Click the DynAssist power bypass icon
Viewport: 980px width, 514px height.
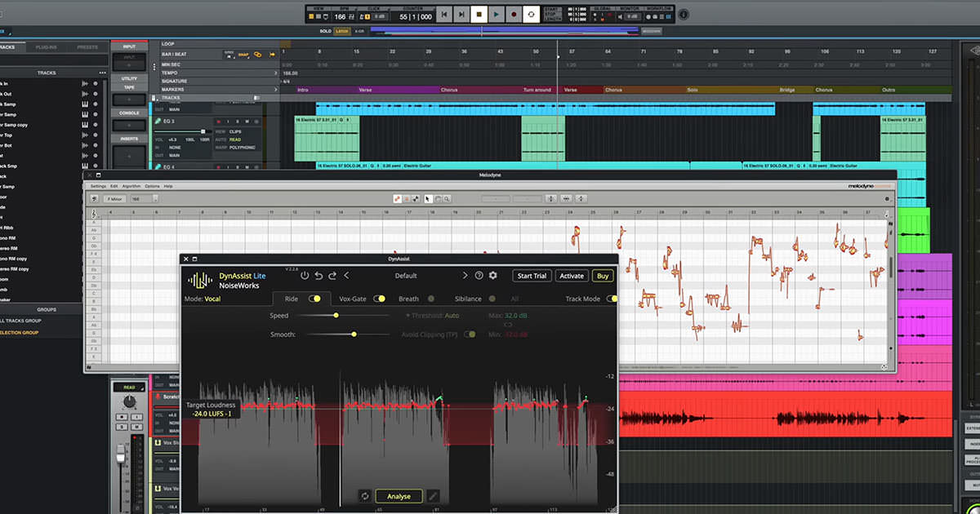305,276
